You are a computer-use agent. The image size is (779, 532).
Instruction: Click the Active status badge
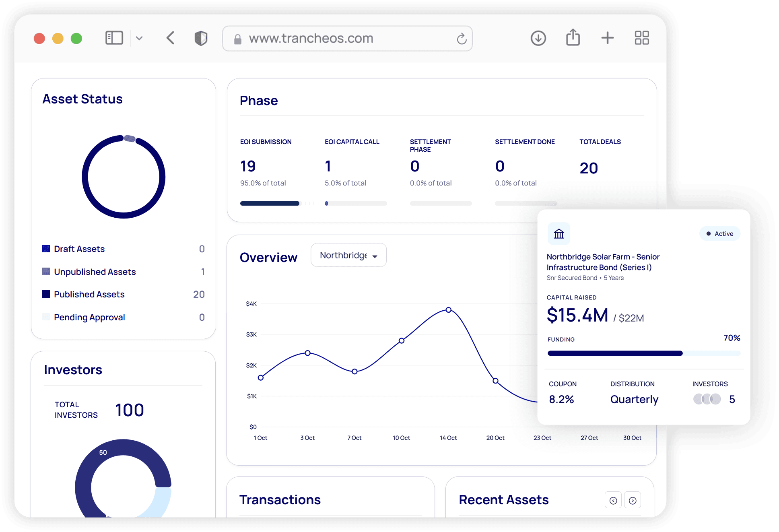(x=719, y=234)
